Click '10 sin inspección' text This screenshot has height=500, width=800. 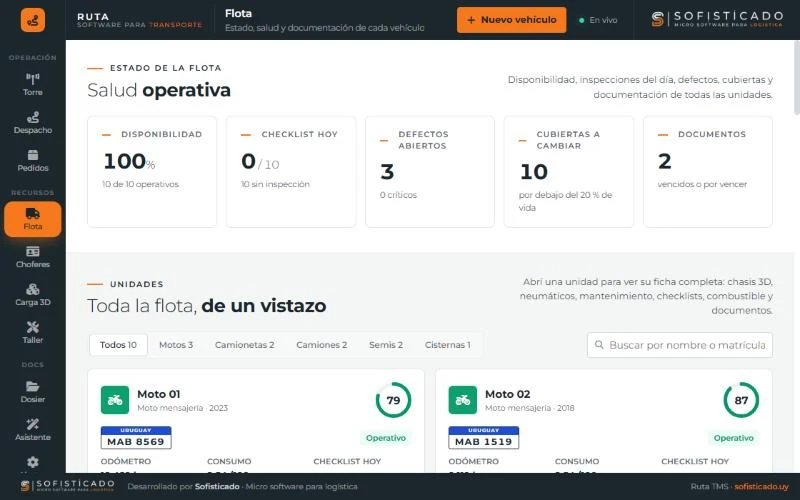(x=276, y=184)
